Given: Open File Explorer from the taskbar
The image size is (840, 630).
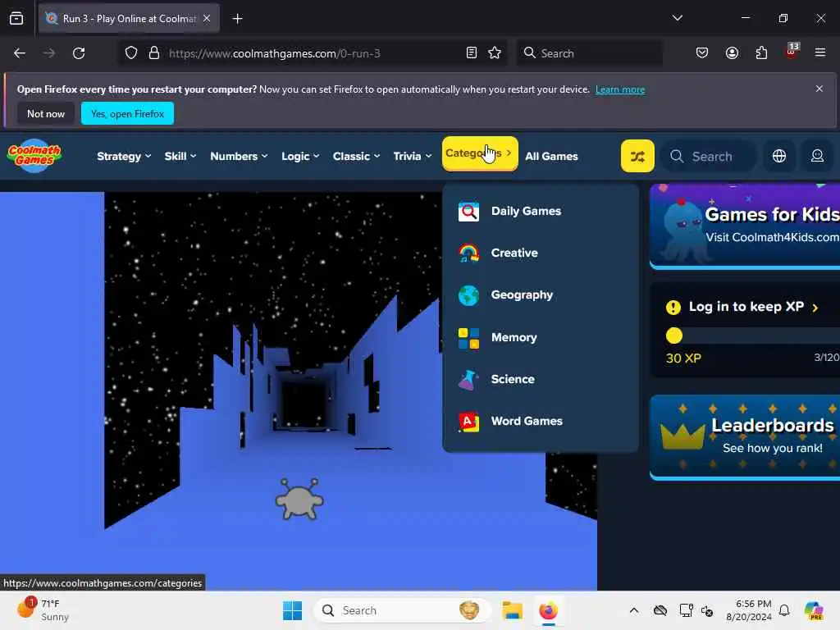Looking at the screenshot, I should click(x=512, y=610).
